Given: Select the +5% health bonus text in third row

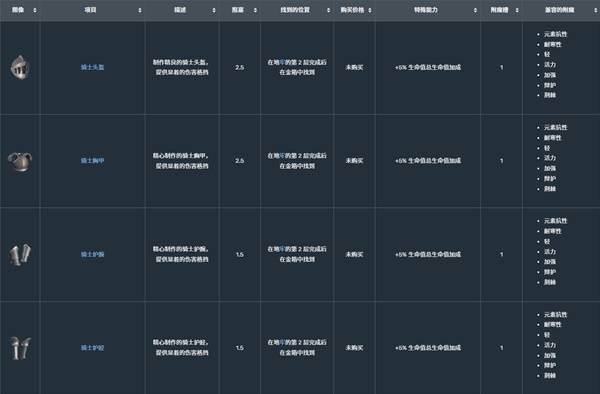Looking at the screenshot, I should [428, 254].
